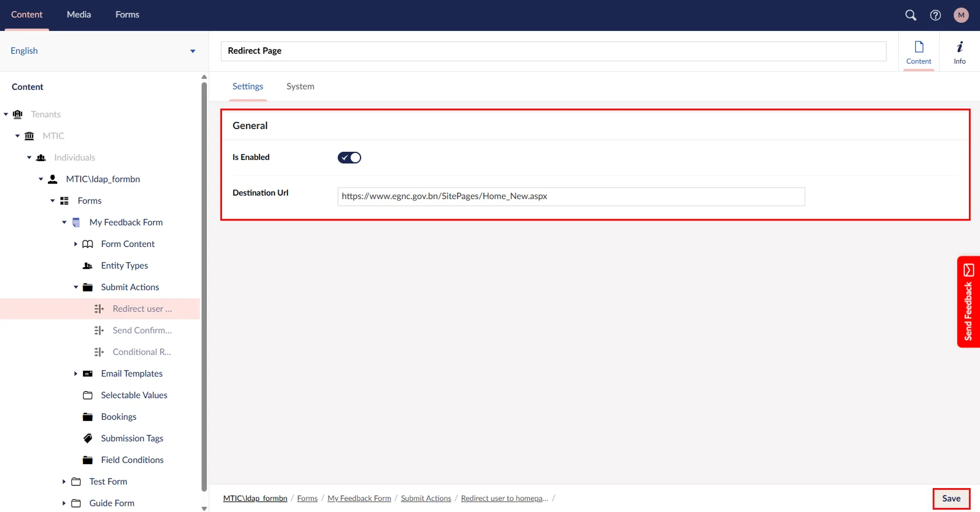Open My Feedback Form breadcrumb link

(359, 499)
